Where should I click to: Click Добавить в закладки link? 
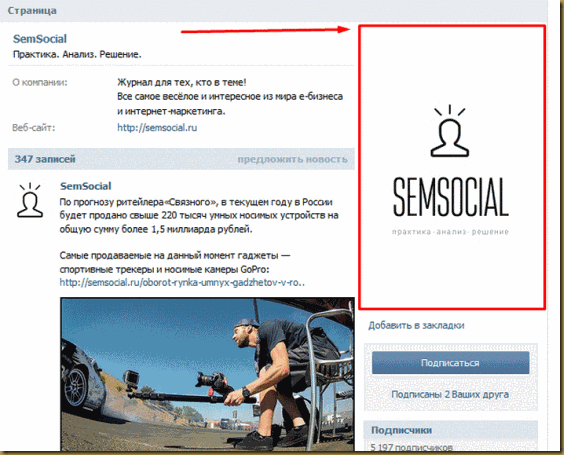[416, 326]
